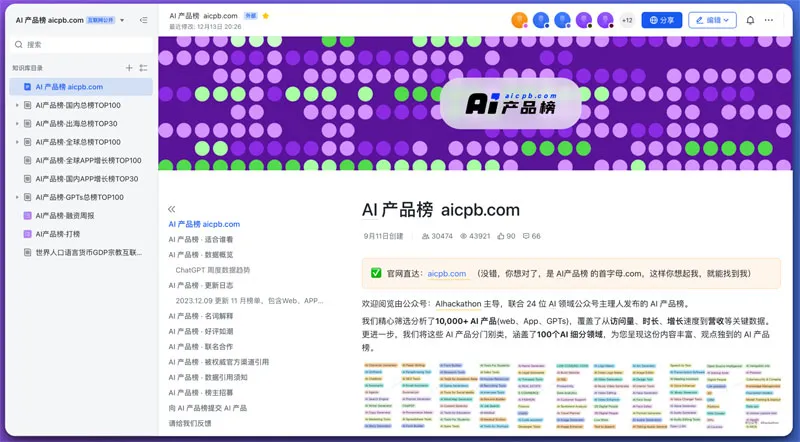Click the AIhackathon underlined link
800x442 pixels.
pos(458,304)
